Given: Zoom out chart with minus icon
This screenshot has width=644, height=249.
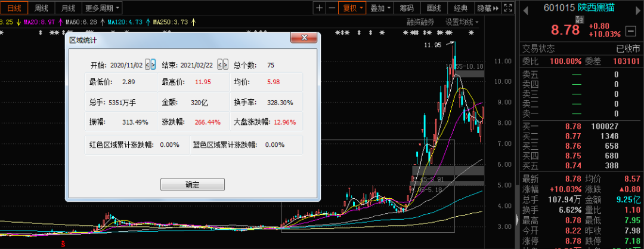Looking at the screenshot, I should (x=332, y=7).
